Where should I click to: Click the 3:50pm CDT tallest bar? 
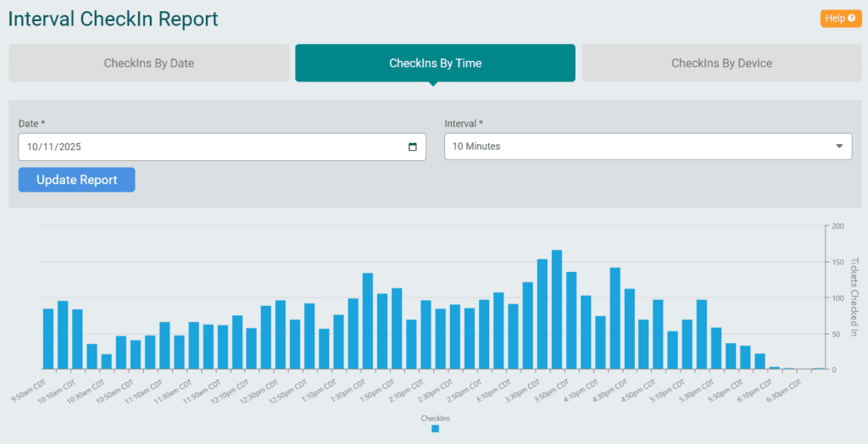tap(557, 309)
